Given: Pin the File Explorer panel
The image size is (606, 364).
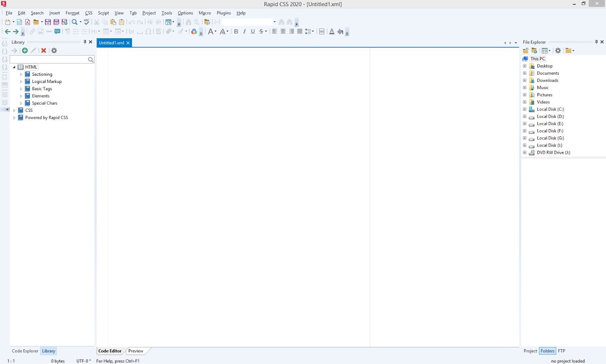Looking at the screenshot, I should (596, 42).
